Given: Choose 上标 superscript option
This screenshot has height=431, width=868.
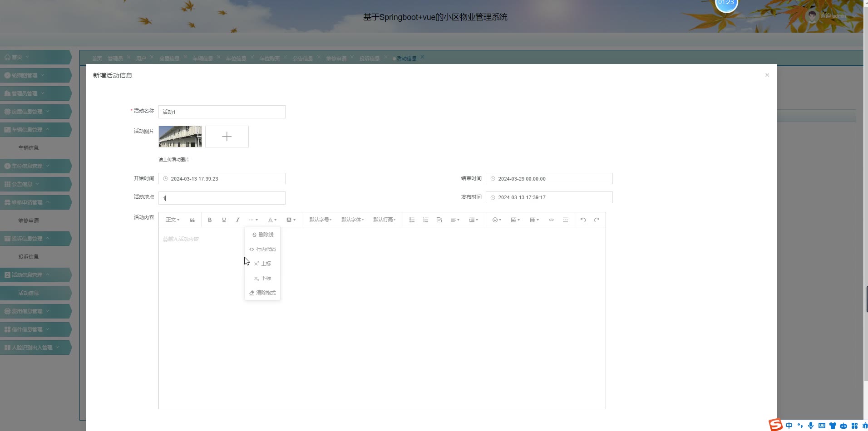Looking at the screenshot, I should 262,264.
